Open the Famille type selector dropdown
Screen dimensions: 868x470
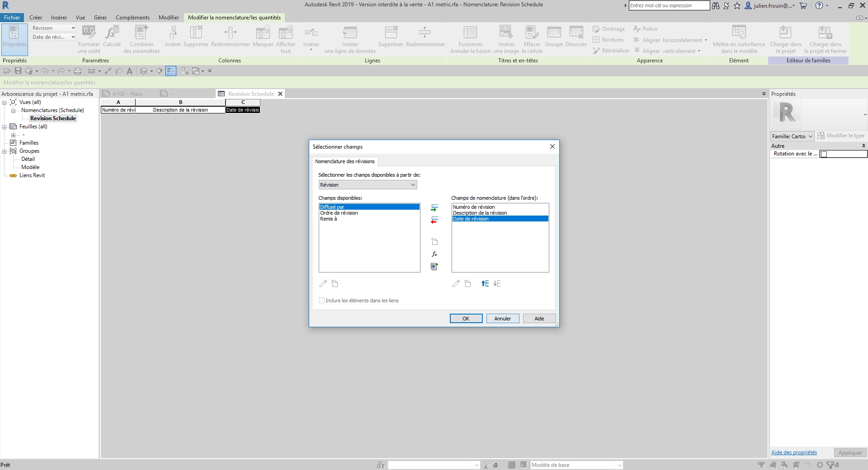(x=792, y=136)
